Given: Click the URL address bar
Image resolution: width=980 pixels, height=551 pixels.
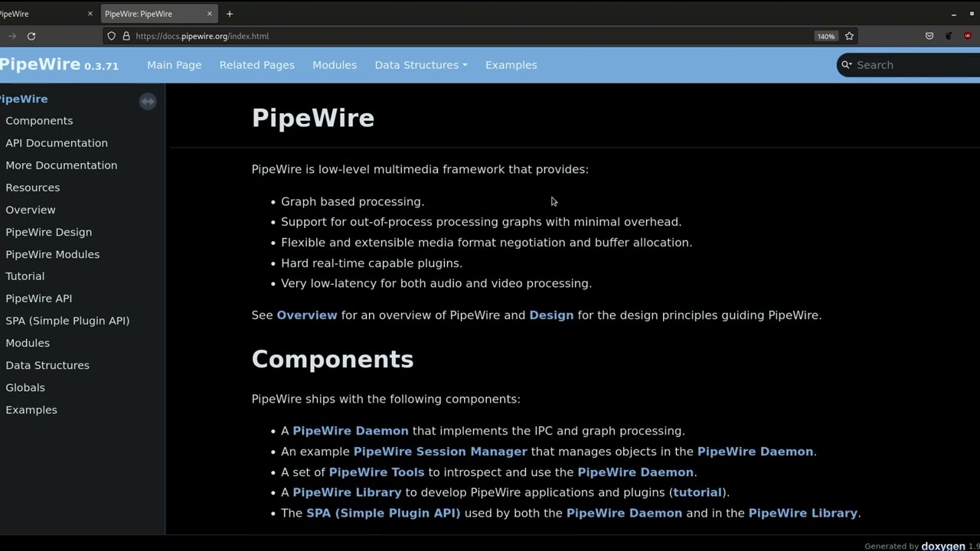Looking at the screenshot, I should tap(472, 36).
